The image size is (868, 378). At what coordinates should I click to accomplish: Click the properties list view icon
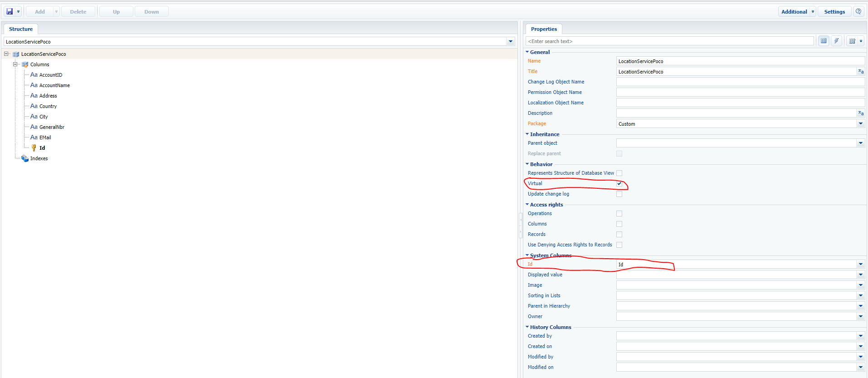coord(824,41)
